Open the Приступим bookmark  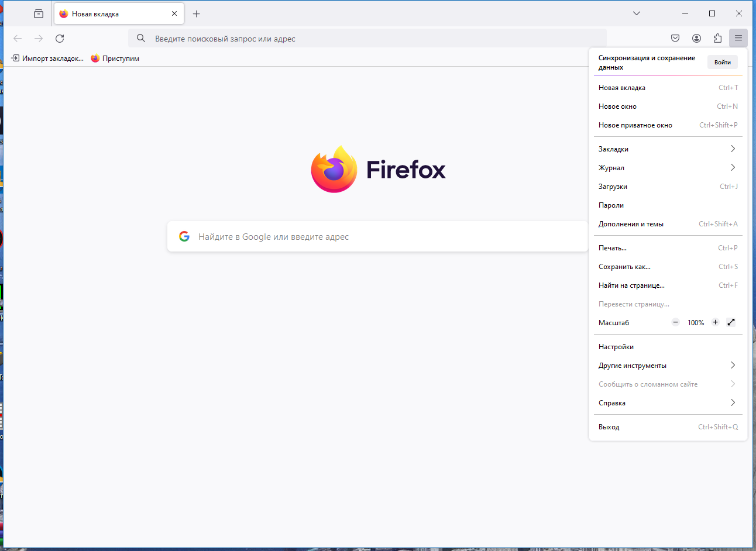(x=115, y=58)
